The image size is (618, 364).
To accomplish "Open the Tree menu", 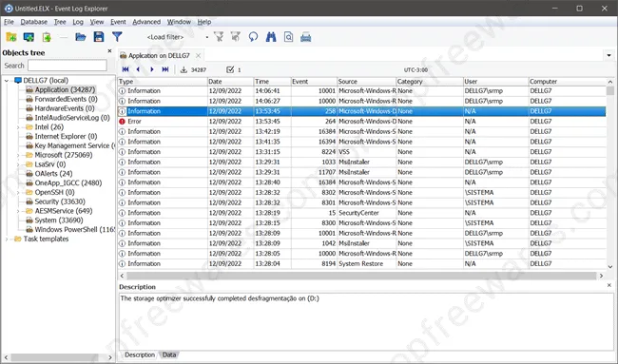I will tap(60, 22).
